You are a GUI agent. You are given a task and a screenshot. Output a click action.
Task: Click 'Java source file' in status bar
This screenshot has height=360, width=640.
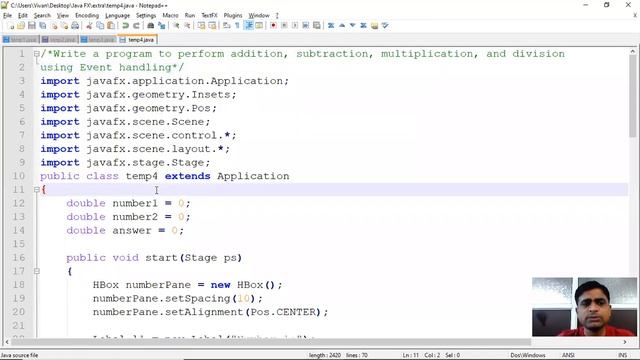pos(20,355)
